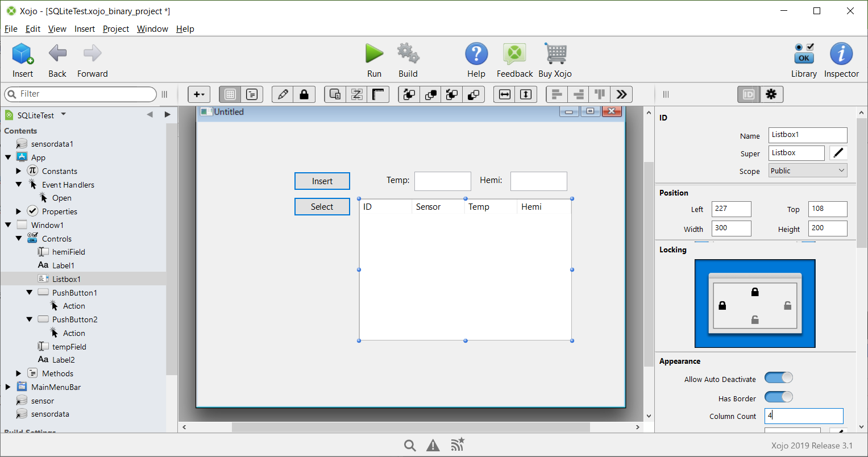This screenshot has height=457, width=868.
Task: Click the send to back order icon
Action: 474,94
